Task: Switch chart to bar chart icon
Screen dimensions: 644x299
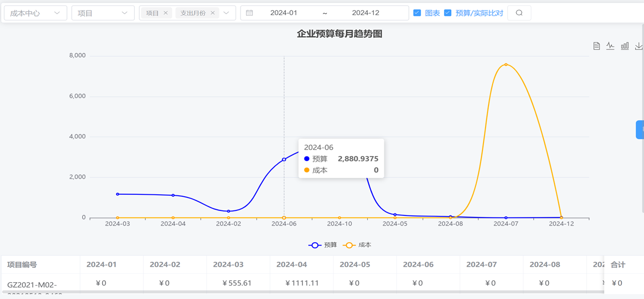Action: click(624, 45)
